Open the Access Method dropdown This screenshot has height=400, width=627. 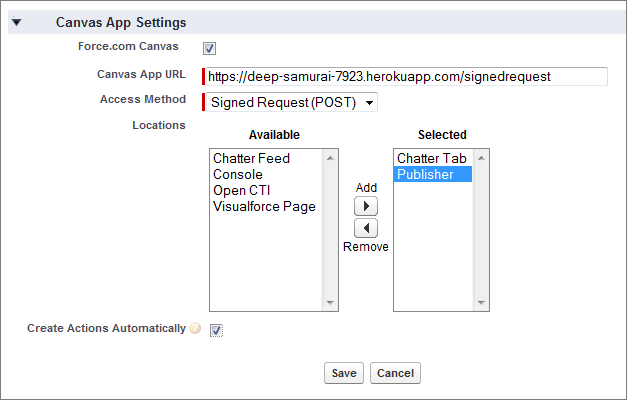tap(292, 102)
